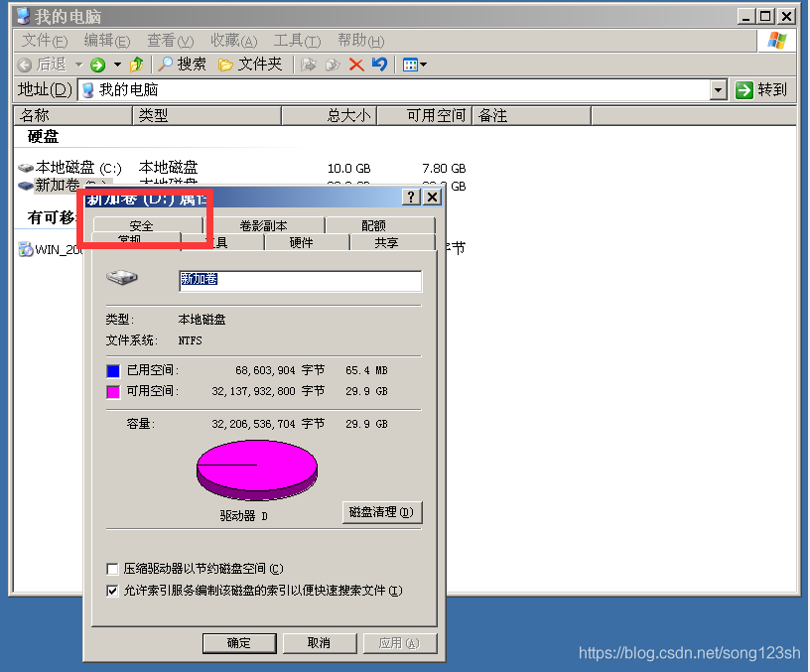Open the 帮助(H) menu

(360, 41)
